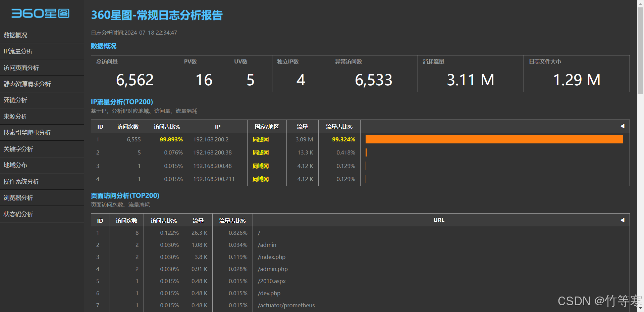Image resolution: width=644 pixels, height=312 pixels.
Task: Click the IP流量分析(TOP200) section heading
Action: (122, 102)
